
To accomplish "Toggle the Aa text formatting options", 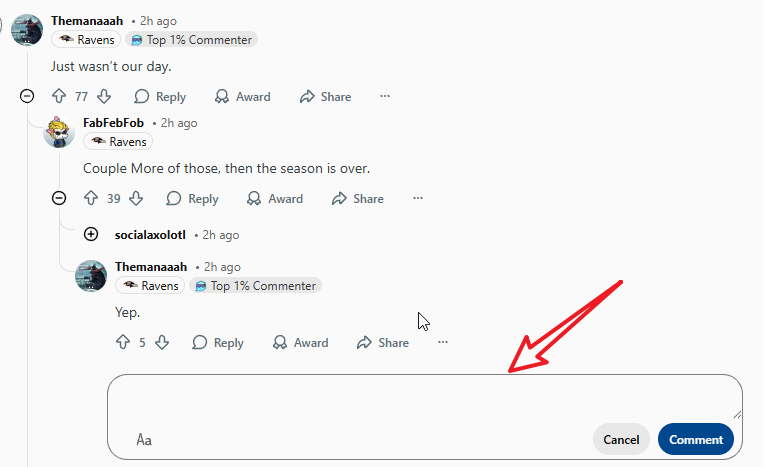I will [144, 440].
